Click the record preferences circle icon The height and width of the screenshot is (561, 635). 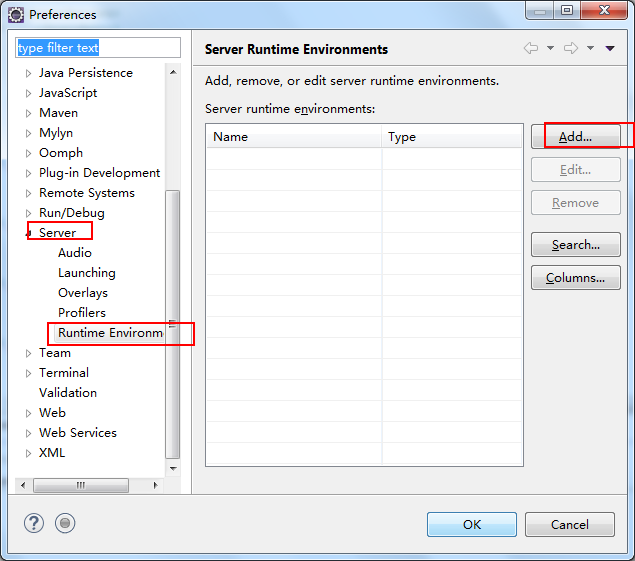(x=65, y=523)
